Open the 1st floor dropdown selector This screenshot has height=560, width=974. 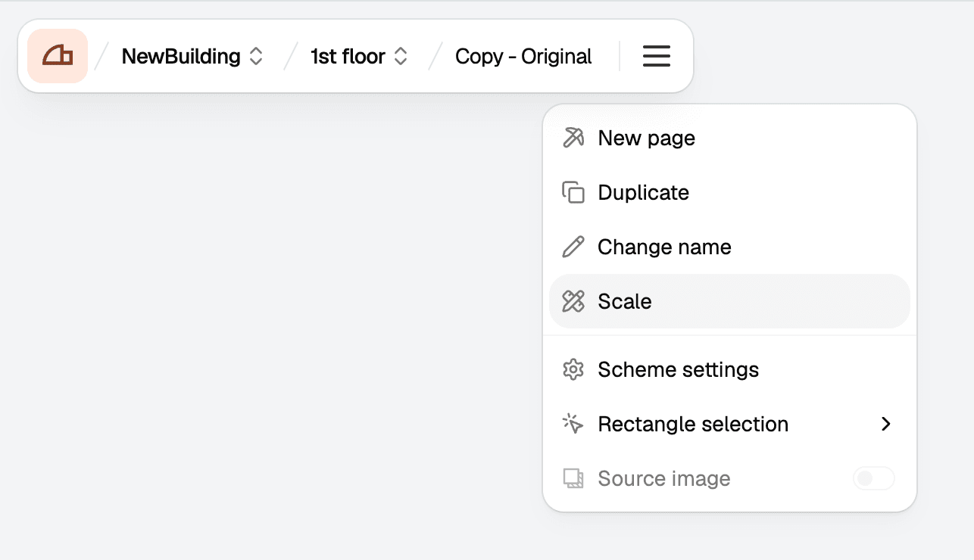(359, 56)
